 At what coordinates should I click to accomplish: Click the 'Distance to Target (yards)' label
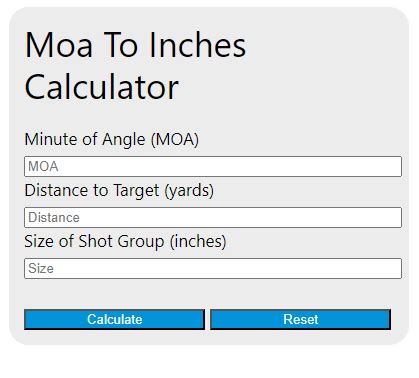[x=119, y=191]
